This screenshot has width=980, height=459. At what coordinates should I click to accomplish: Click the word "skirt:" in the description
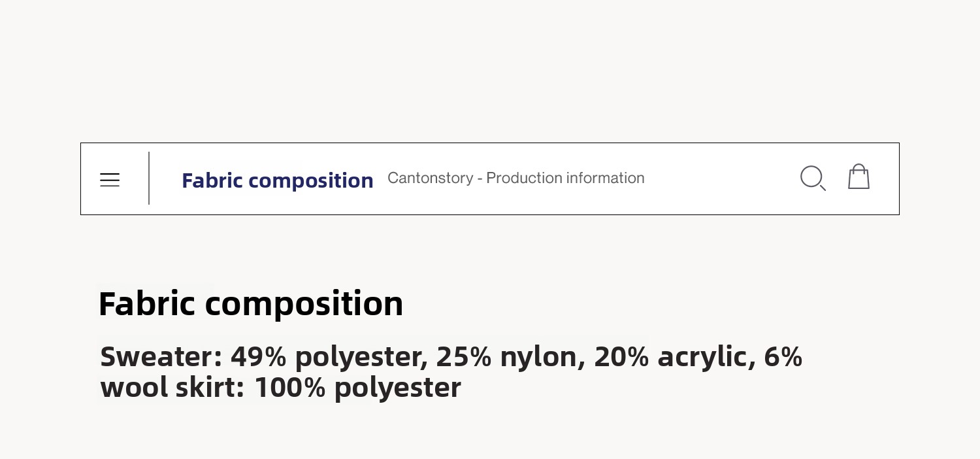coord(210,387)
